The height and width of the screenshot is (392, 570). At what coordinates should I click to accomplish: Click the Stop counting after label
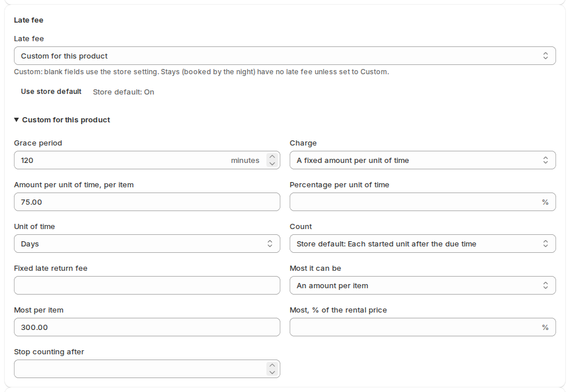tap(49, 352)
